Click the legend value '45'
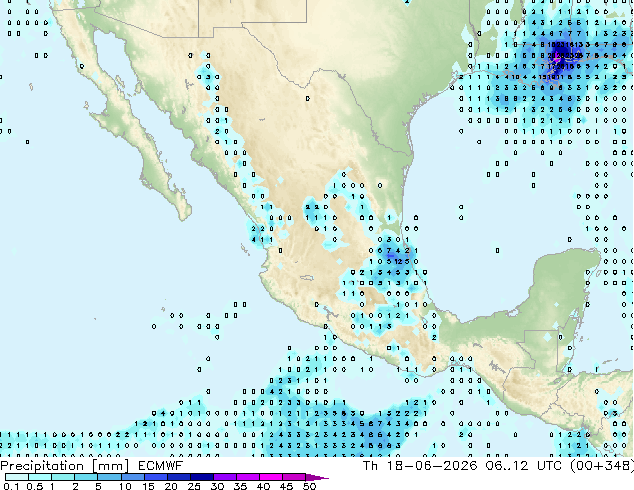The image size is (634, 490). click(x=286, y=486)
